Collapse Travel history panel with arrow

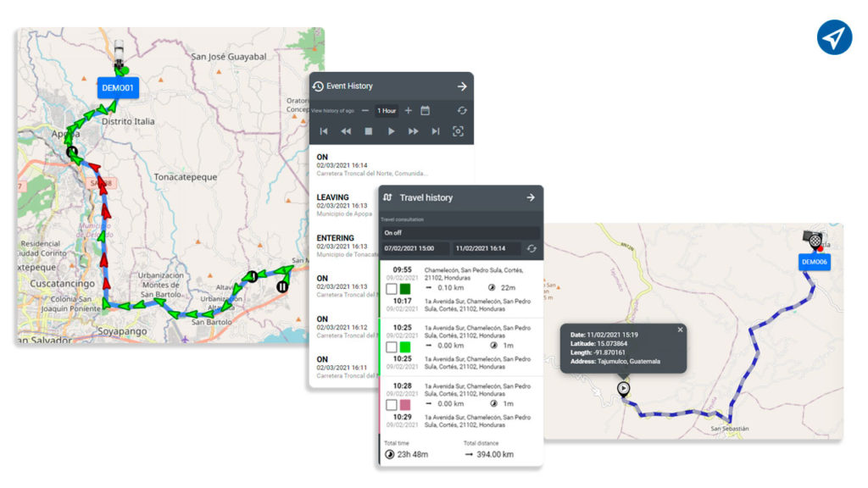pyautogui.click(x=531, y=197)
